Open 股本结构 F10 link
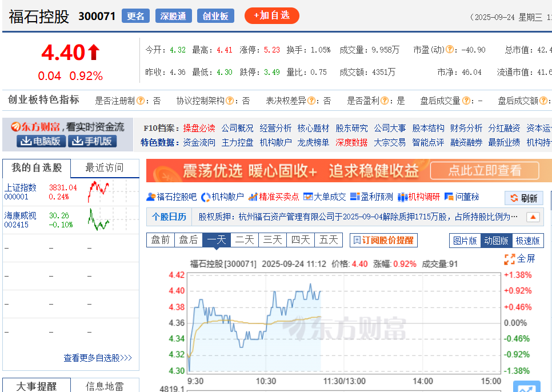The height and width of the screenshot is (392, 552). click(428, 128)
